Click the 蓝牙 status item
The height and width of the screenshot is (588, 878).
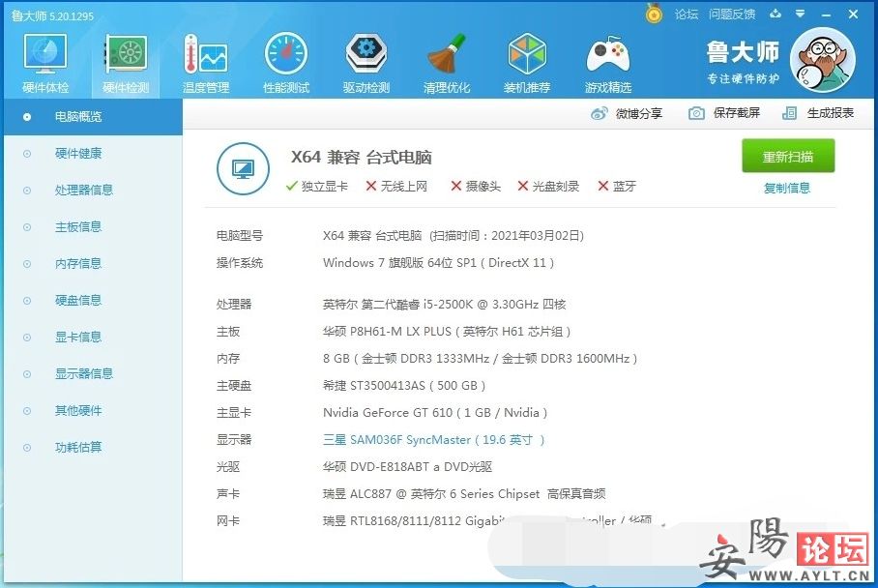click(617, 187)
